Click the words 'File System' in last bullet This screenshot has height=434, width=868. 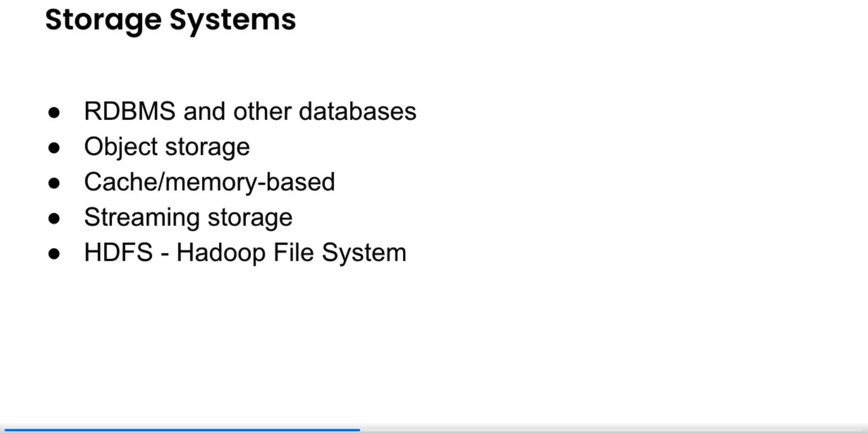340,252
